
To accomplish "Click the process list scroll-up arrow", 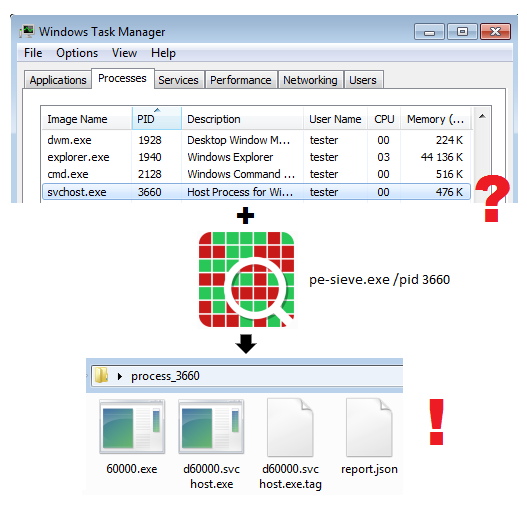I will [x=482, y=116].
